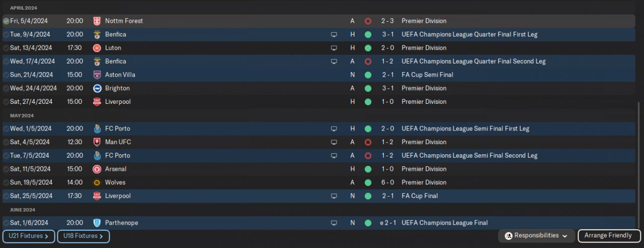Click the Nottm Forest club badge

(97, 21)
